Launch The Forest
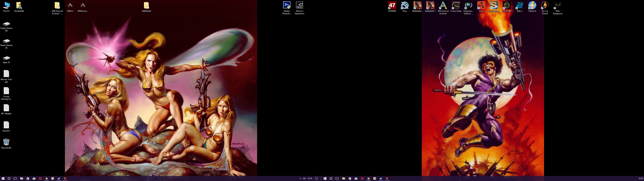Image resolution: width=644 pixels, height=181 pixels. coord(506,7)
